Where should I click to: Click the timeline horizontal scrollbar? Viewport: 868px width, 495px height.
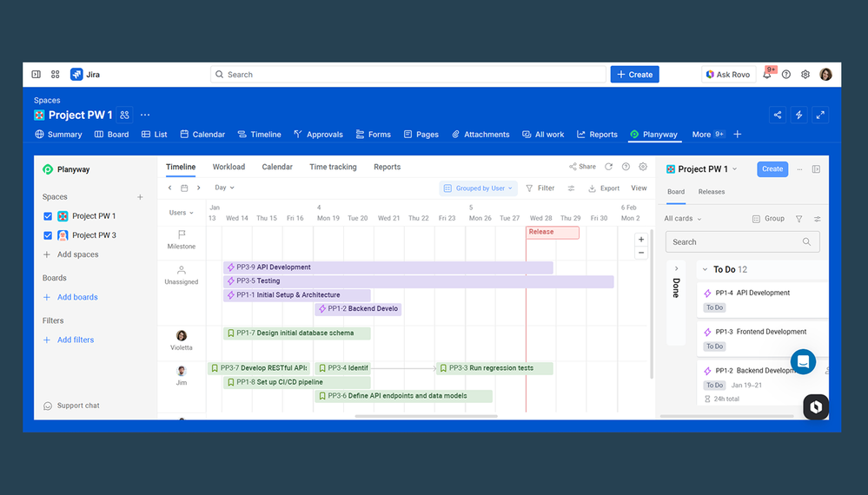(x=427, y=416)
